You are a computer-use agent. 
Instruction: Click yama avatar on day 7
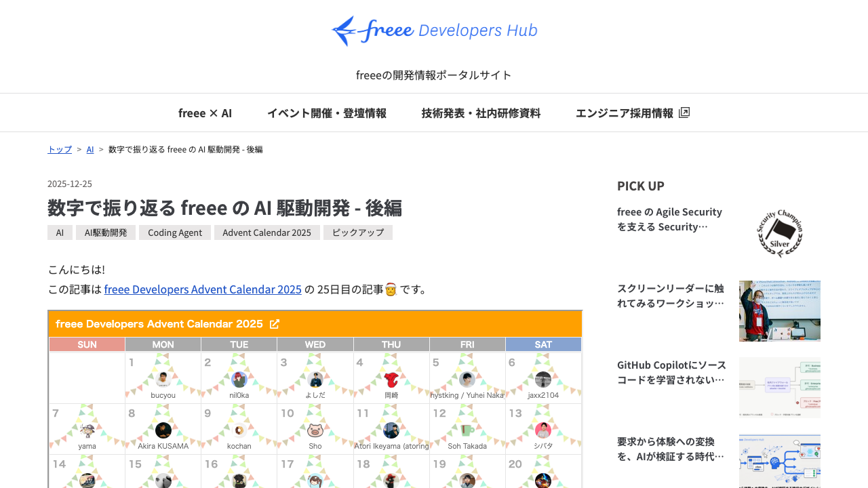click(x=87, y=430)
